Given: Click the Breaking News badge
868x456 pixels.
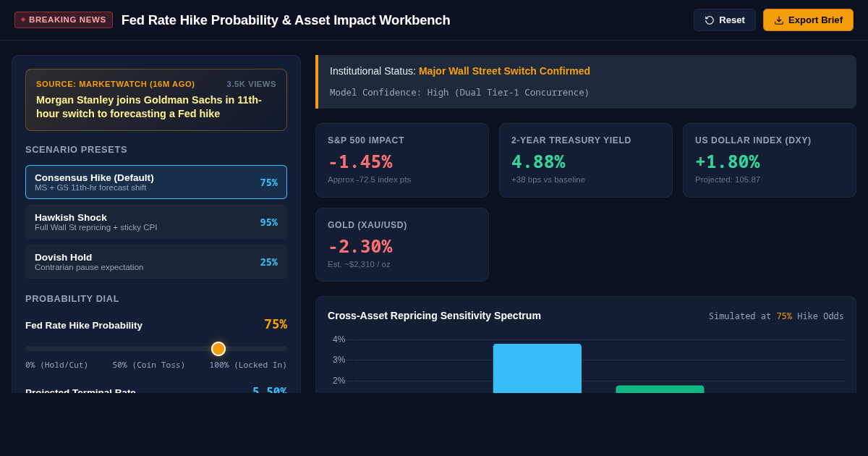Looking at the screenshot, I should coord(64,20).
